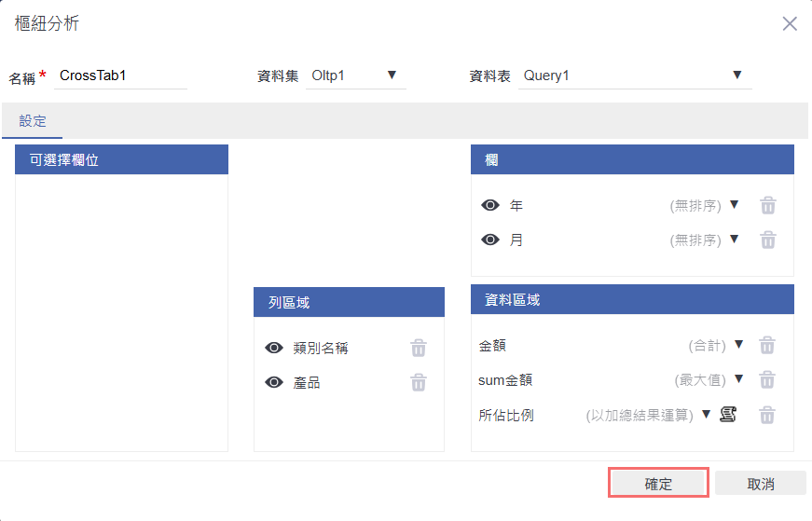Hide the 產品 row field

coord(274,382)
